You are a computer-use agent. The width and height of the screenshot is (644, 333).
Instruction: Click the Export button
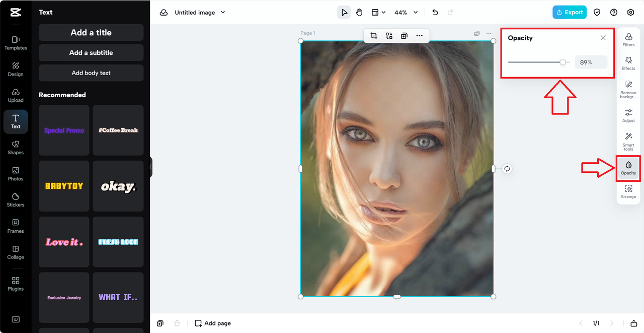570,12
